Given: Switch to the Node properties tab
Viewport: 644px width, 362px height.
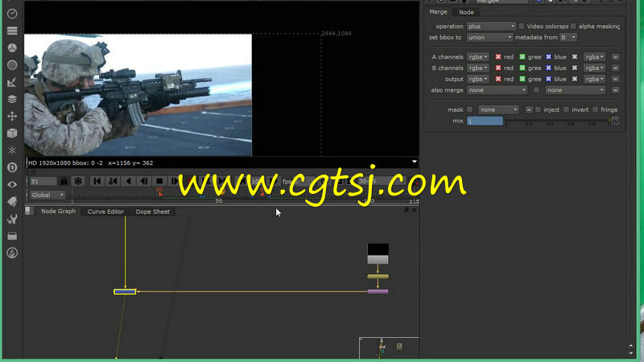Looking at the screenshot, I should pos(466,12).
